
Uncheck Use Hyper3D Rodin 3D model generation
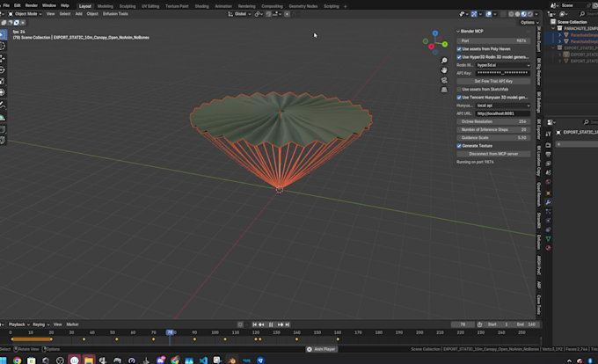coord(459,57)
